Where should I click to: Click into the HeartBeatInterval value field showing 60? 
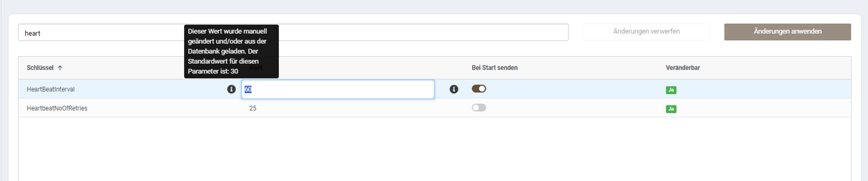point(338,89)
